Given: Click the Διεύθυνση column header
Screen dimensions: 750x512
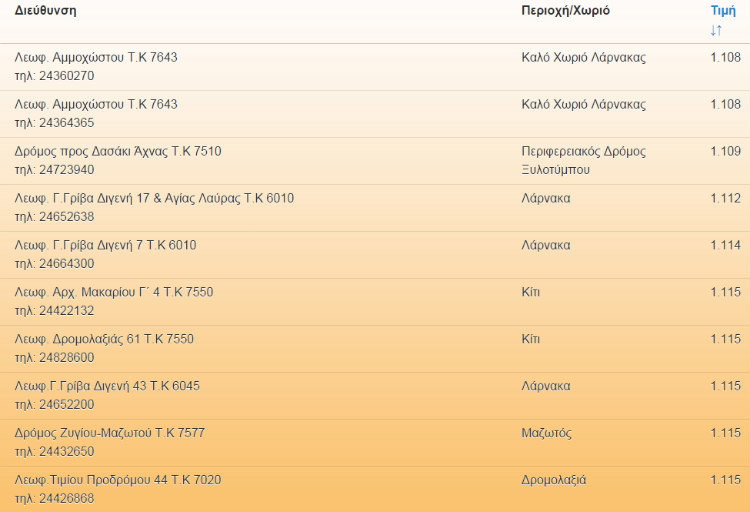Looking at the screenshot, I should 45,11.
